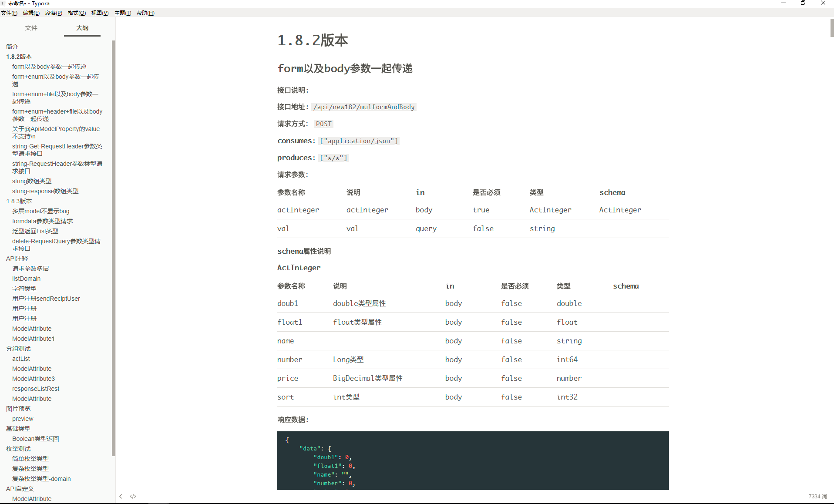Viewport: 834px width, 504px height.
Task: Click the word count 7334 词 indicator
Action: (817, 496)
